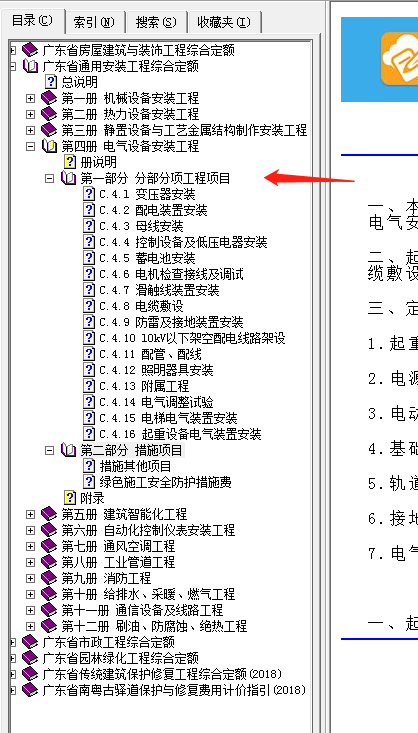Click the page icon of 措施其他项目
This screenshot has width=418, height=733.
coord(89,466)
